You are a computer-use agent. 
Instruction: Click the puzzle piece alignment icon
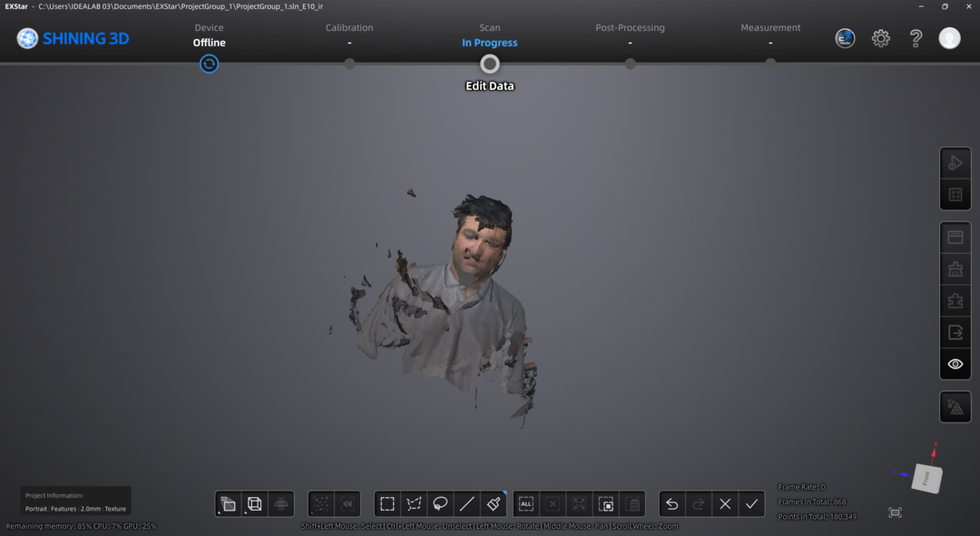pos(955,300)
